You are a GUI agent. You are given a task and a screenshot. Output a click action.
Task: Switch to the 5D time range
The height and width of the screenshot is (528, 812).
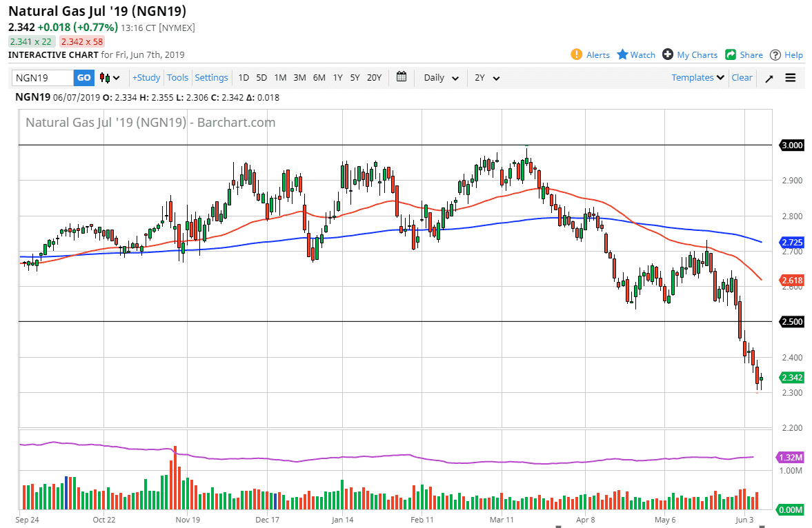(261, 78)
